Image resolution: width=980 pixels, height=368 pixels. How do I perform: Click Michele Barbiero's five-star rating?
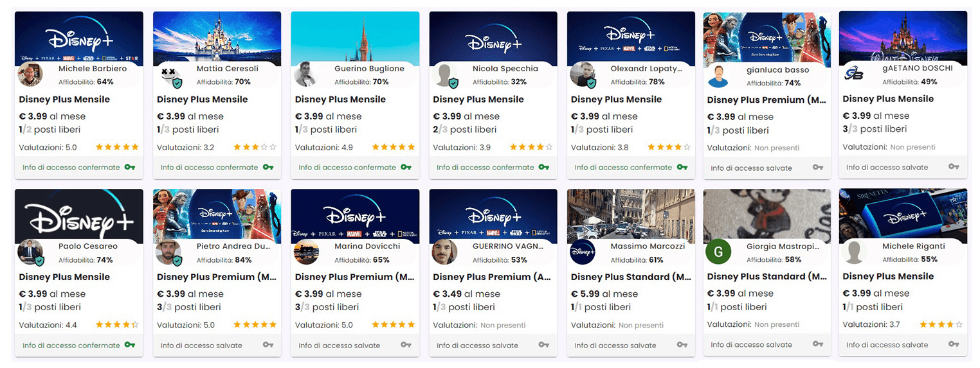point(117,147)
